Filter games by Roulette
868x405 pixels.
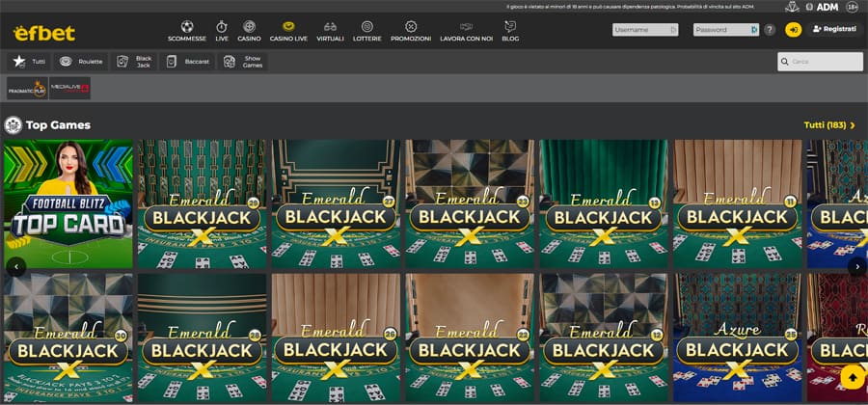pyautogui.click(x=81, y=62)
